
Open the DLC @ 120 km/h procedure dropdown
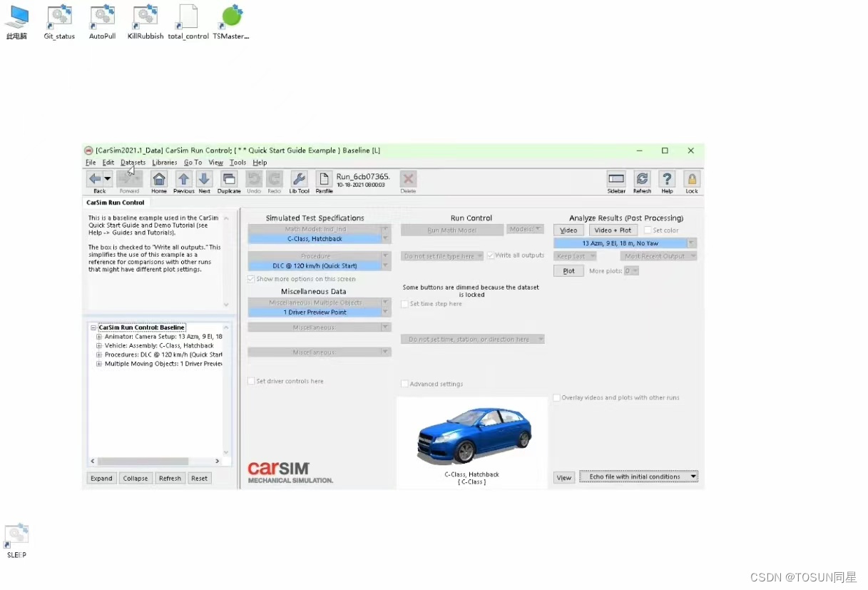tap(386, 266)
